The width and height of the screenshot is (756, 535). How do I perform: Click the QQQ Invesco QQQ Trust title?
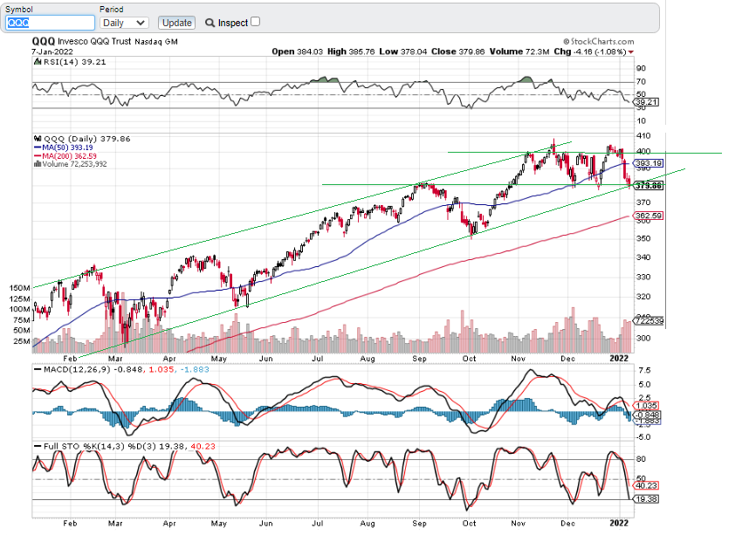pyautogui.click(x=105, y=41)
